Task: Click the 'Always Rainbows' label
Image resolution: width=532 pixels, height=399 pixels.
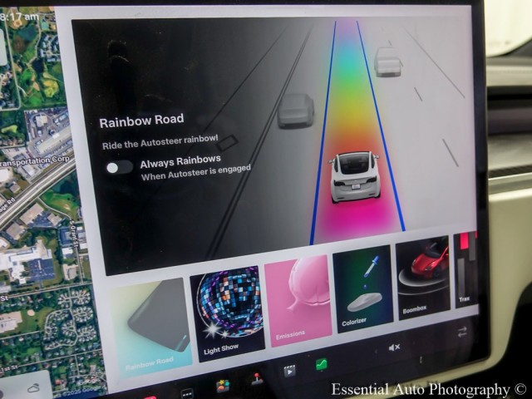Action: (180, 161)
